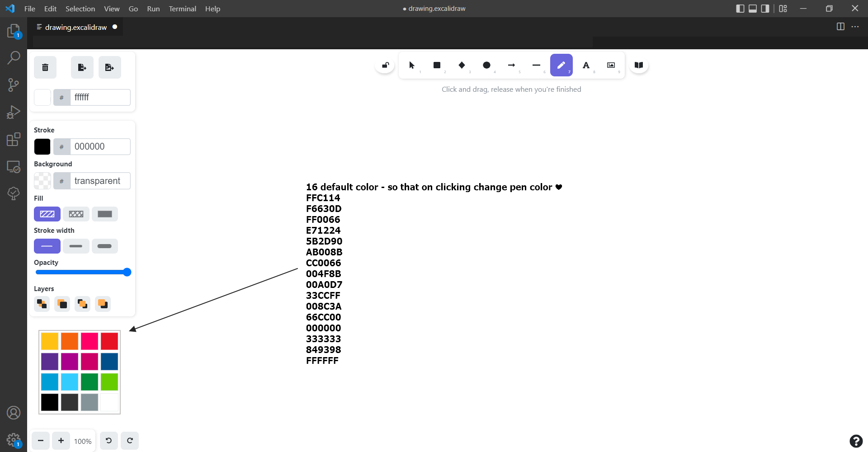Click the stroke hex value input field
This screenshot has width=868, height=452.
(x=100, y=146)
